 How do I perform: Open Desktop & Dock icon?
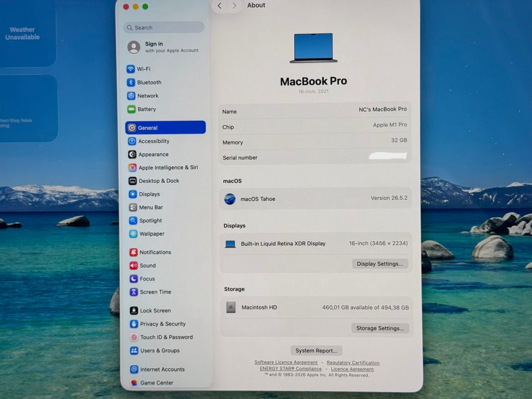click(x=132, y=181)
